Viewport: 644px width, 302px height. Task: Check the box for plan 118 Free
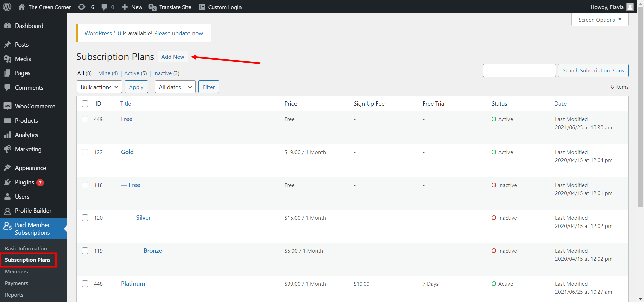pos(85,185)
